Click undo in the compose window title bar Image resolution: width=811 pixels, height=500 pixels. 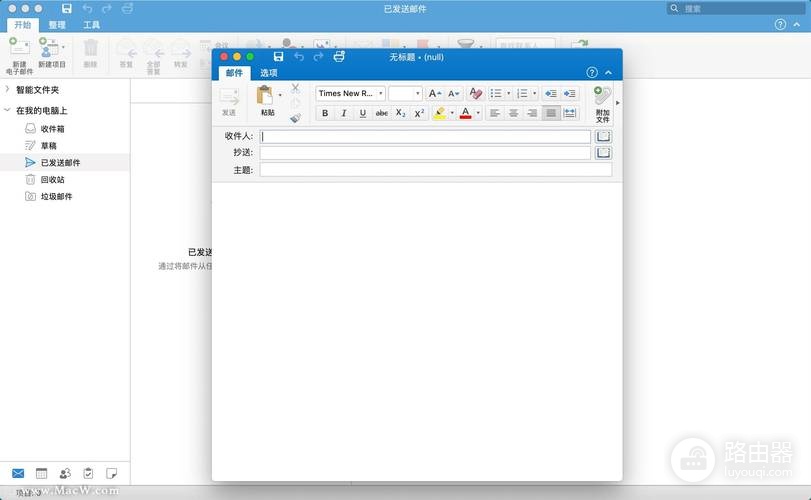299,56
